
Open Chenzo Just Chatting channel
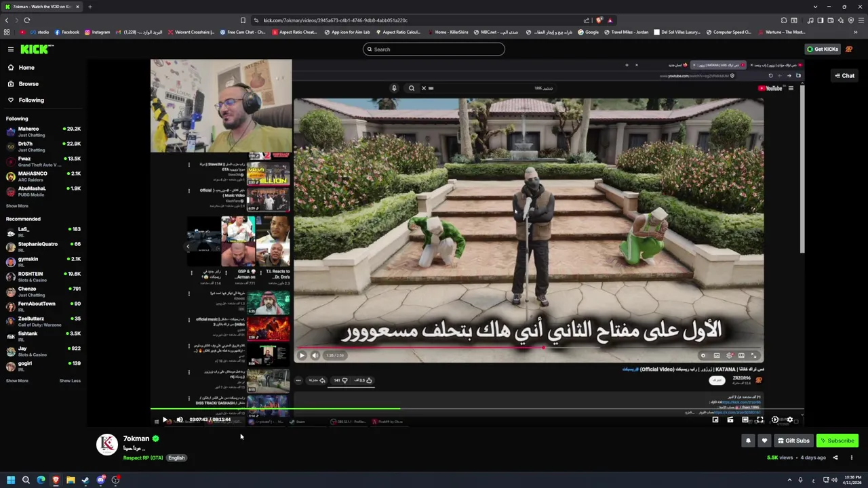point(43,291)
